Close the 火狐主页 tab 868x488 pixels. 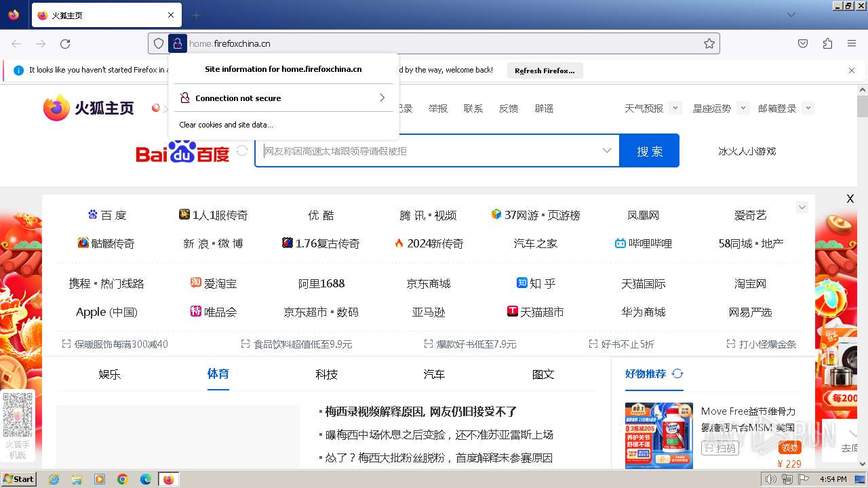[171, 15]
